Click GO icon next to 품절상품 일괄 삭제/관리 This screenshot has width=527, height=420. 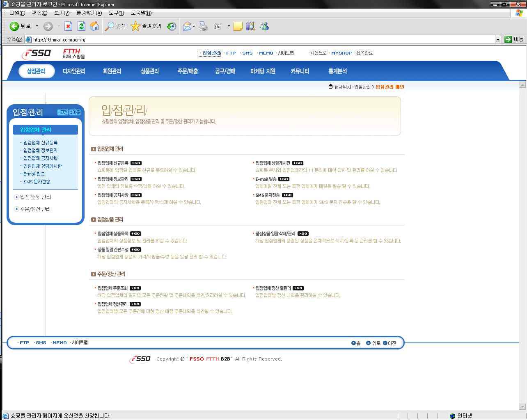[x=303, y=234]
